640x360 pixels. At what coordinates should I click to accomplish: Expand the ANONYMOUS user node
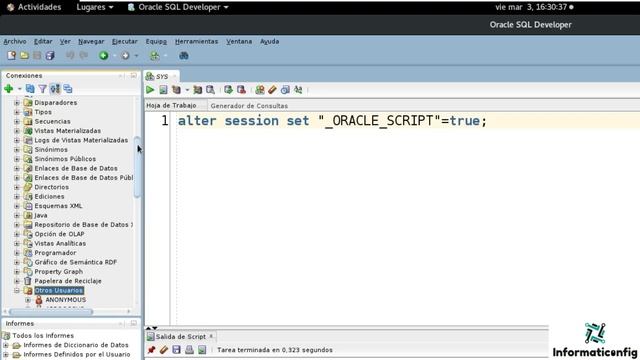[x=28, y=300]
